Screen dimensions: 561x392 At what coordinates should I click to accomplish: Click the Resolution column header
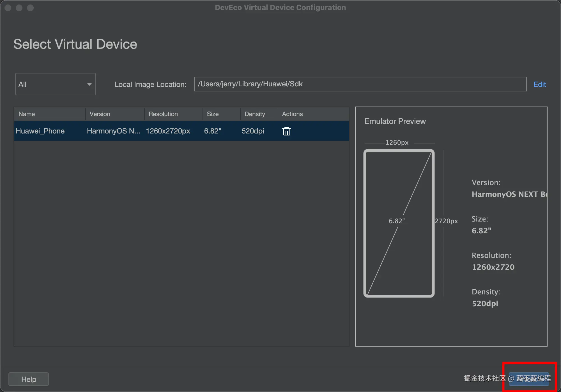tap(163, 114)
